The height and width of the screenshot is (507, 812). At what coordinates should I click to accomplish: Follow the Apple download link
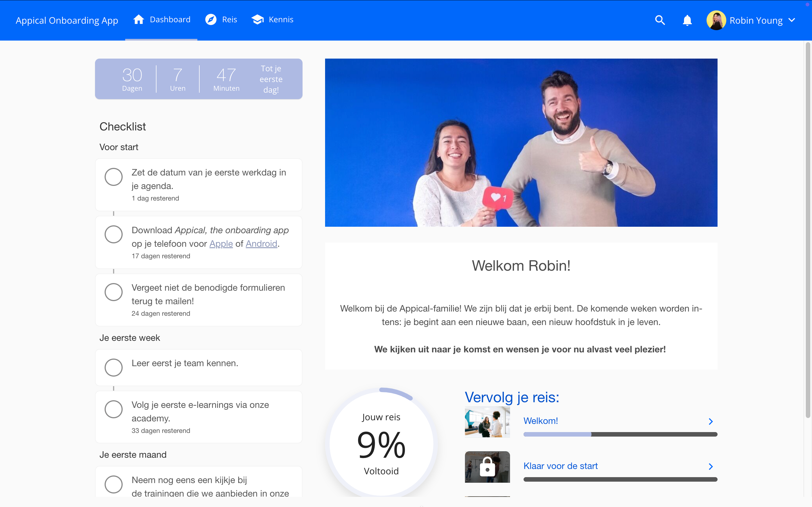pos(221,244)
